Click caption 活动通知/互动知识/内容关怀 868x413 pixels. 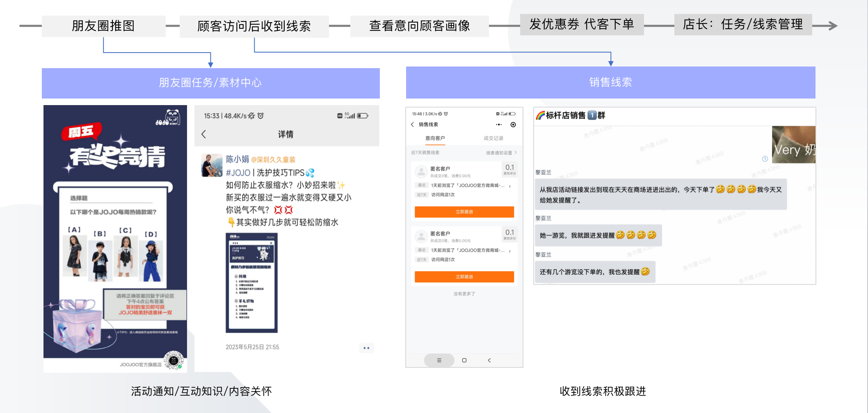pyautogui.click(x=201, y=391)
